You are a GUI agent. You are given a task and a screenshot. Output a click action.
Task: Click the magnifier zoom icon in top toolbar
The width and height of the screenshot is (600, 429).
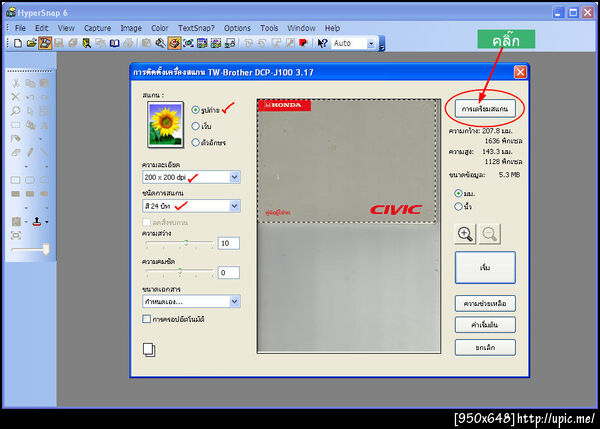(160, 43)
